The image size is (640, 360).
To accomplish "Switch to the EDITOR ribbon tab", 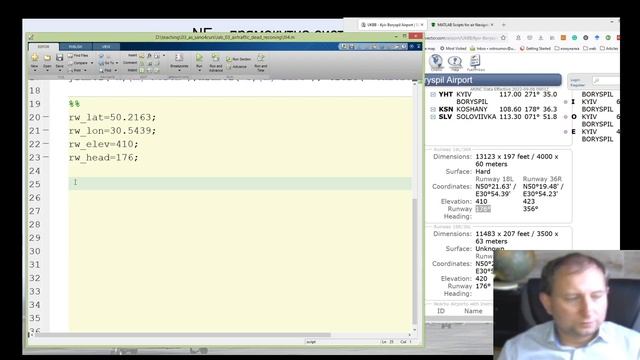I will [43, 47].
